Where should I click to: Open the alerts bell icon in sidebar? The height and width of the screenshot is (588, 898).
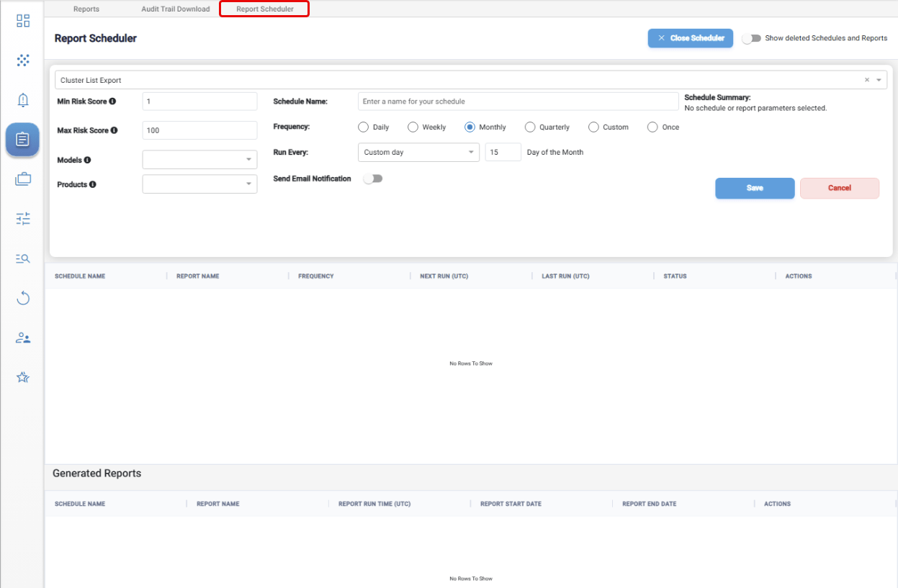[23, 100]
